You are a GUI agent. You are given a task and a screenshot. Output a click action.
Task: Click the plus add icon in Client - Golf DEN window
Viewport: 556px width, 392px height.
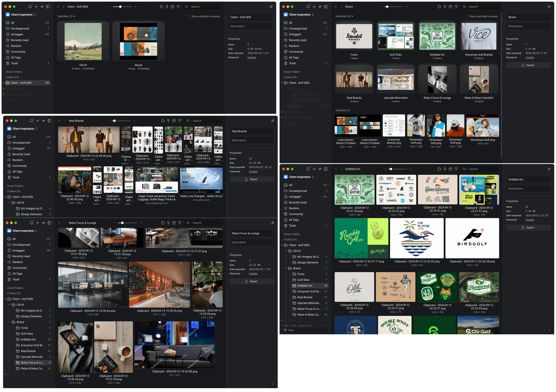click(36, 6)
